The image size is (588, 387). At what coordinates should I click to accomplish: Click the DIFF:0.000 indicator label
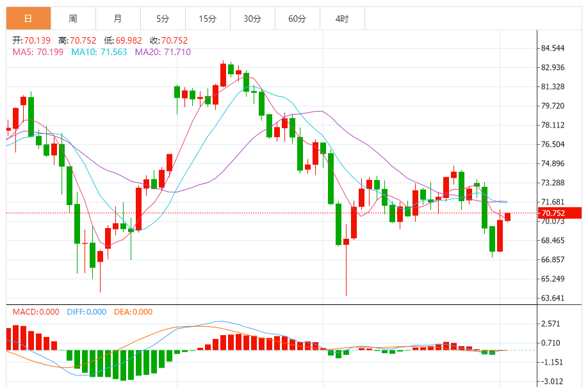coord(86,312)
